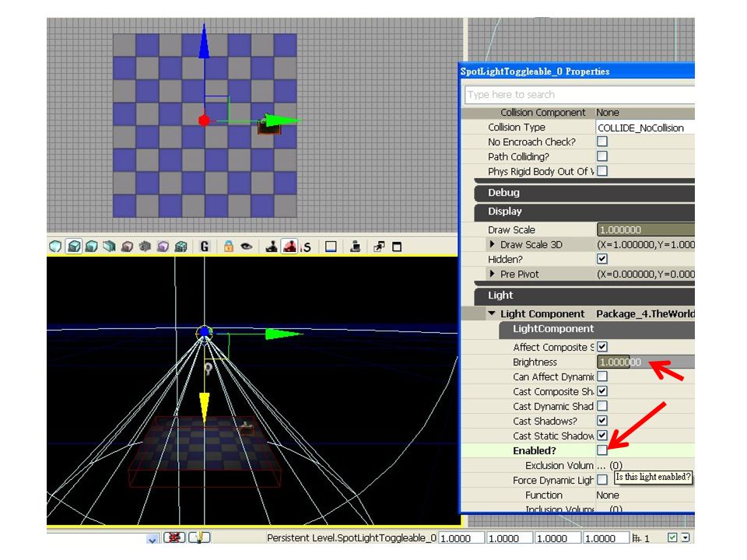Click 'Persistent Level.SpotLightToggleable_0' status text
This screenshot has width=747, height=560.
(x=352, y=538)
